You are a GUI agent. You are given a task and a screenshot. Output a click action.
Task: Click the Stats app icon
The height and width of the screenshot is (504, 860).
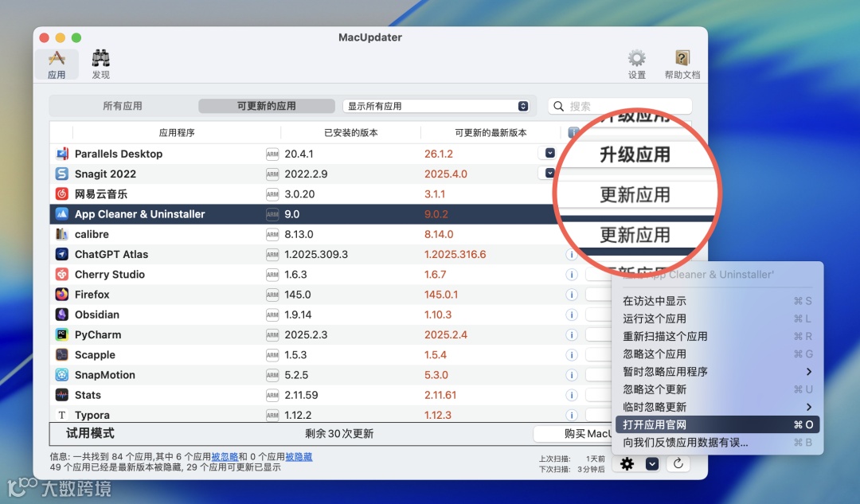point(62,395)
